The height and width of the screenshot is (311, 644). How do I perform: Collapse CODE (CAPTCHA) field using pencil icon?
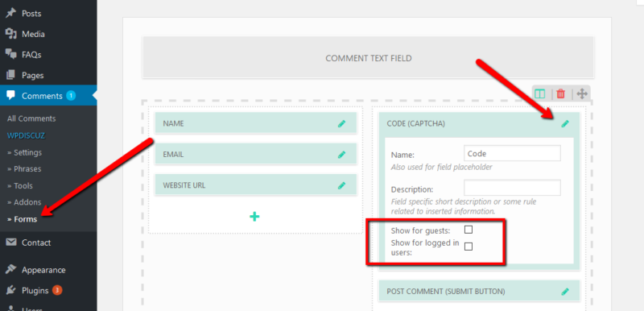tap(565, 123)
